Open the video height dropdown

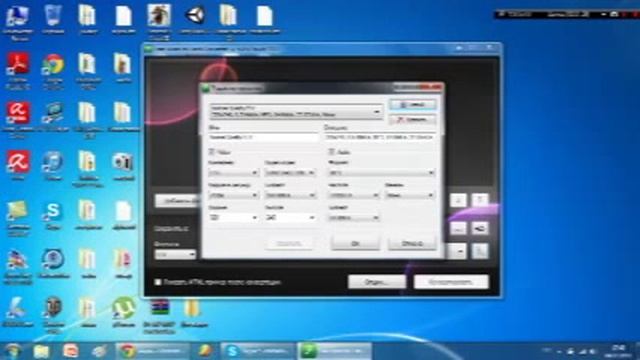tap(290, 218)
